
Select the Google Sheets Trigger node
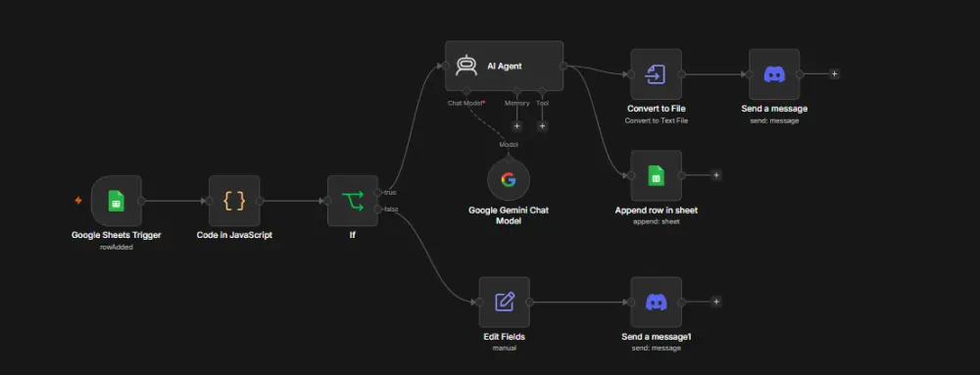click(117, 201)
